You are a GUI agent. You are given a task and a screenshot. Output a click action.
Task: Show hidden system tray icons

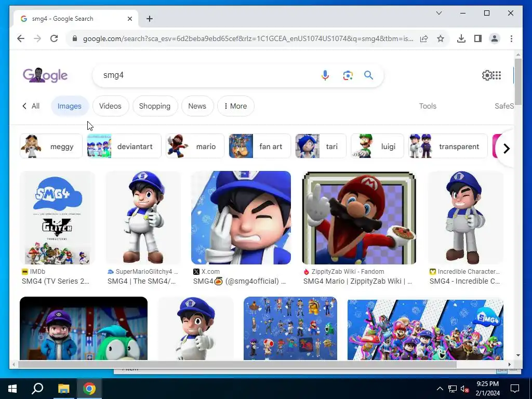coord(440,389)
